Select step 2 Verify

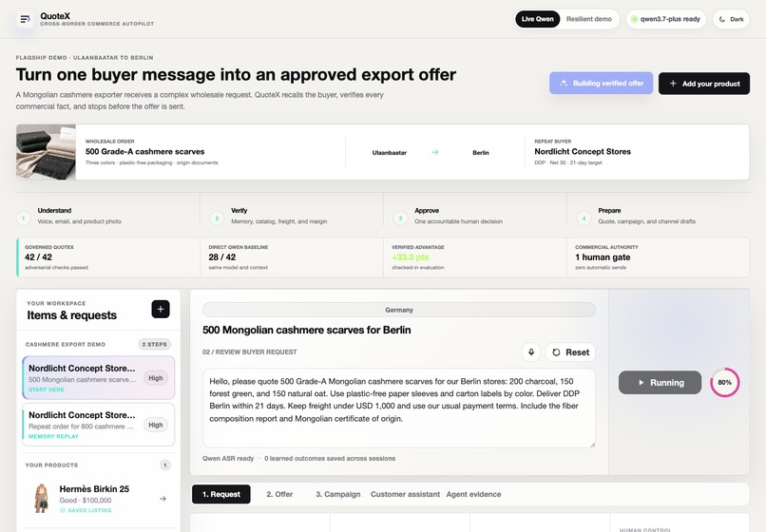pos(292,216)
